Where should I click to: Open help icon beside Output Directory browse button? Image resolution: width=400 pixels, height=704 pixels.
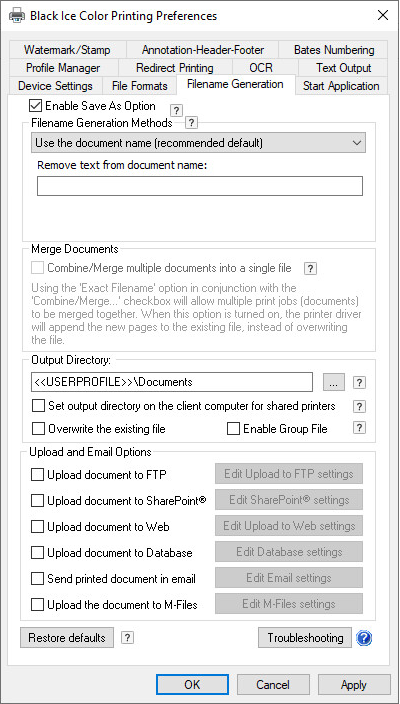click(359, 383)
